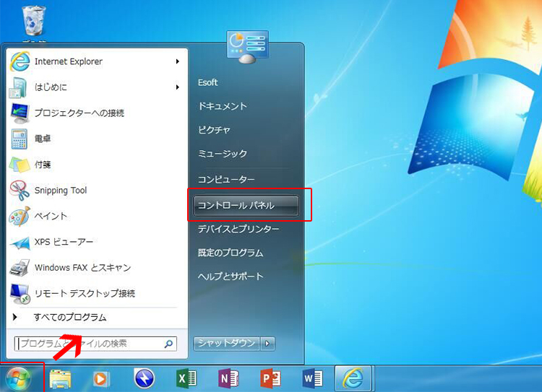Click the lightning bolt taskbar icon
This screenshot has width=542, height=392.
tap(144, 378)
